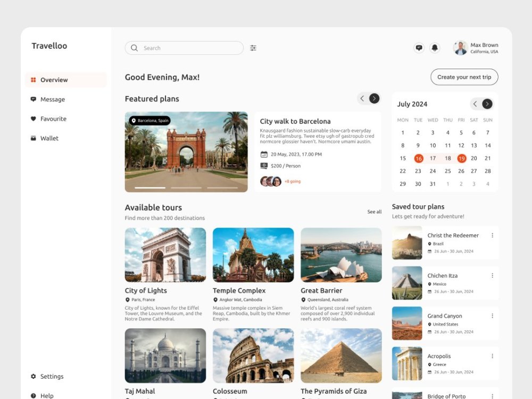Click the location pin for Angkor Wat, Cambodia
532x399 pixels.
215,300
